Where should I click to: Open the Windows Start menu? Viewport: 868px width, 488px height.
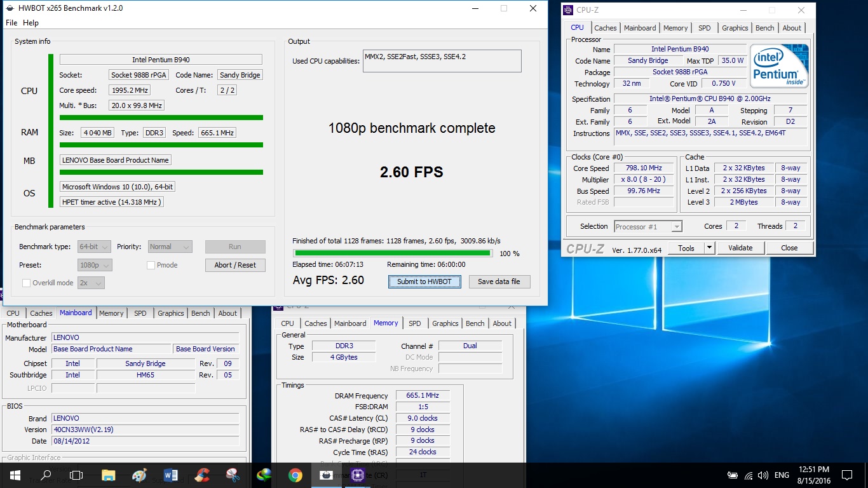[15, 475]
